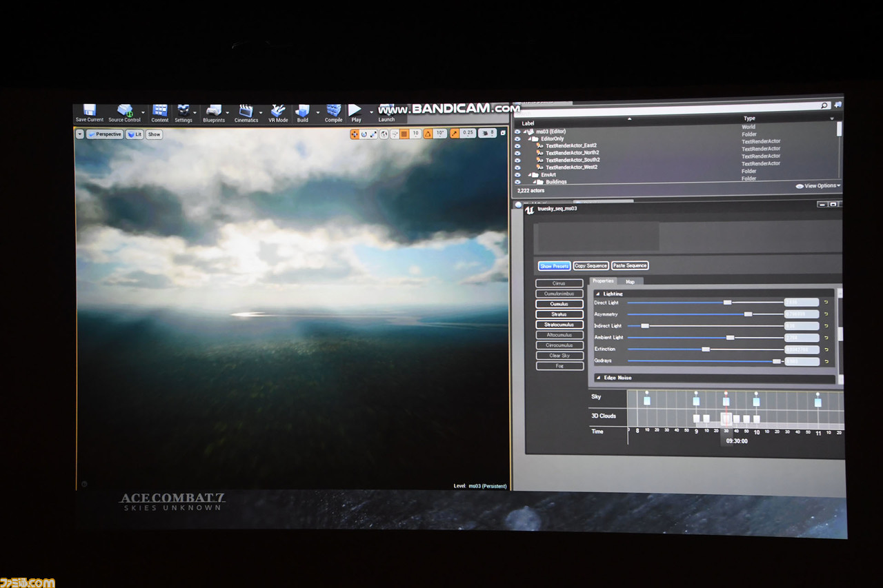Select the Cumulus cloud preset

click(559, 304)
